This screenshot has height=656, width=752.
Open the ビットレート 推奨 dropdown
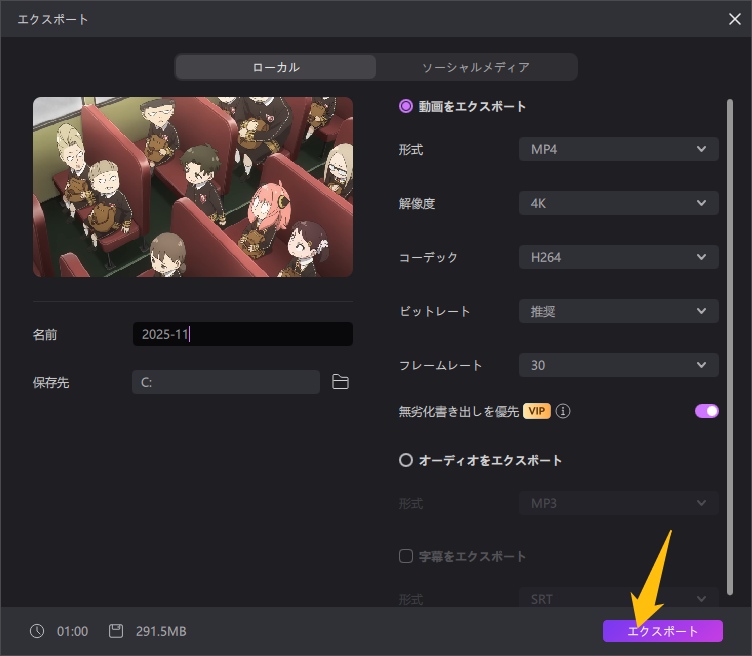pyautogui.click(x=619, y=311)
